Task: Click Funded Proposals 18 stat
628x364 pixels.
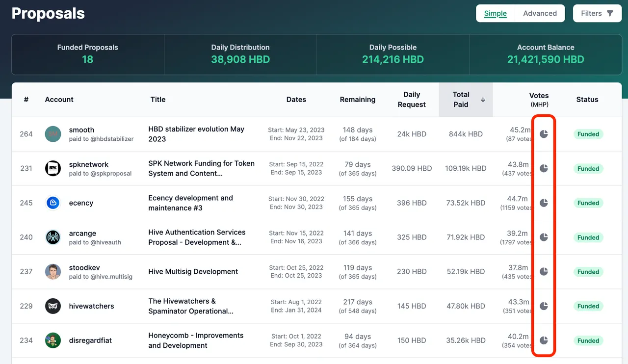Action: (x=88, y=54)
